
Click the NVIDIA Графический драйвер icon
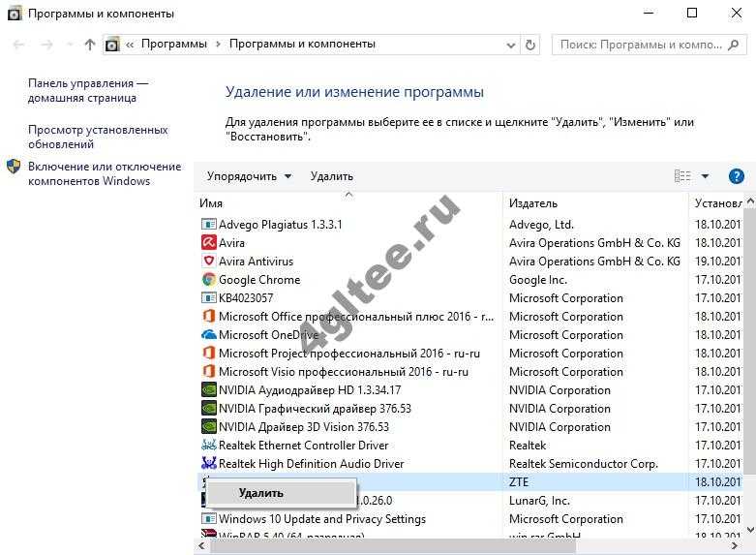tap(208, 409)
